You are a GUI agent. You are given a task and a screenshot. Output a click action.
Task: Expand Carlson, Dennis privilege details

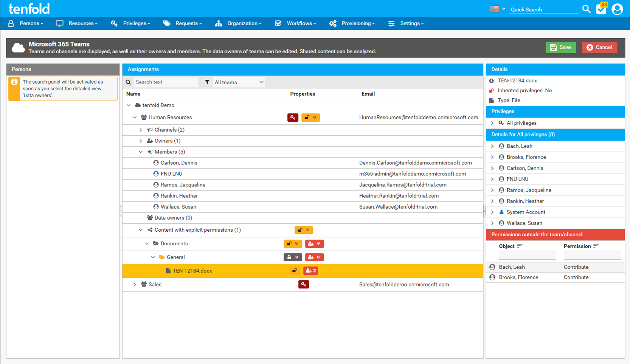[492, 168]
